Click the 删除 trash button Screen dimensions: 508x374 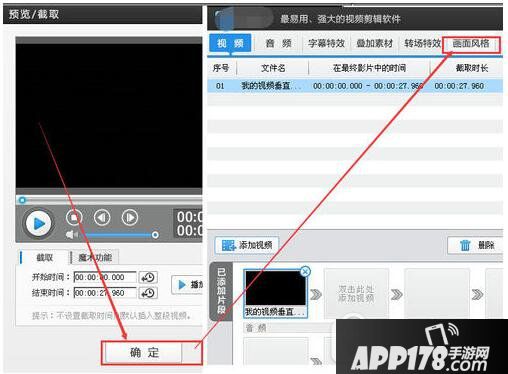476,245
